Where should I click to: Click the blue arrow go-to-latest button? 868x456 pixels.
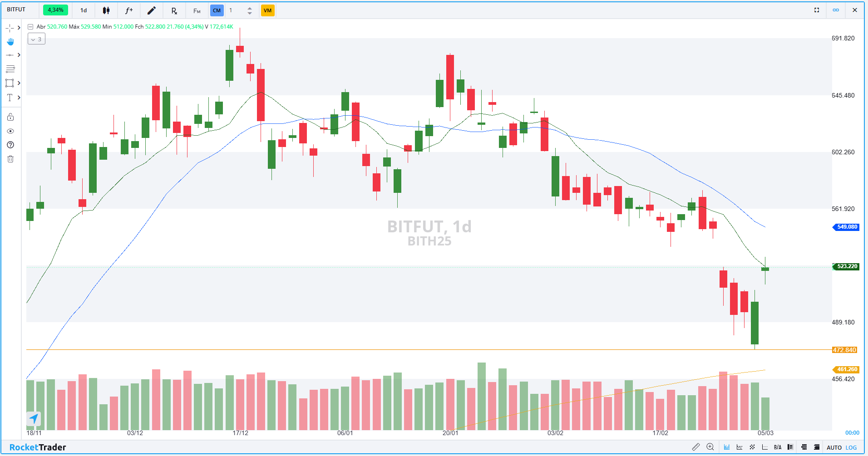point(34,418)
